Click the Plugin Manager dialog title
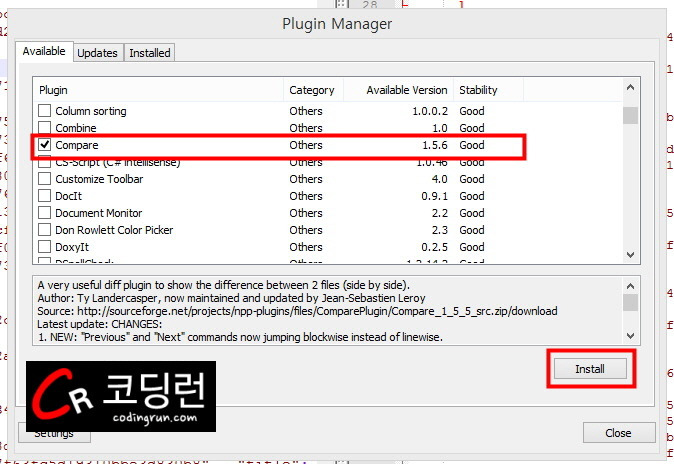The height and width of the screenshot is (464, 674). point(337,24)
